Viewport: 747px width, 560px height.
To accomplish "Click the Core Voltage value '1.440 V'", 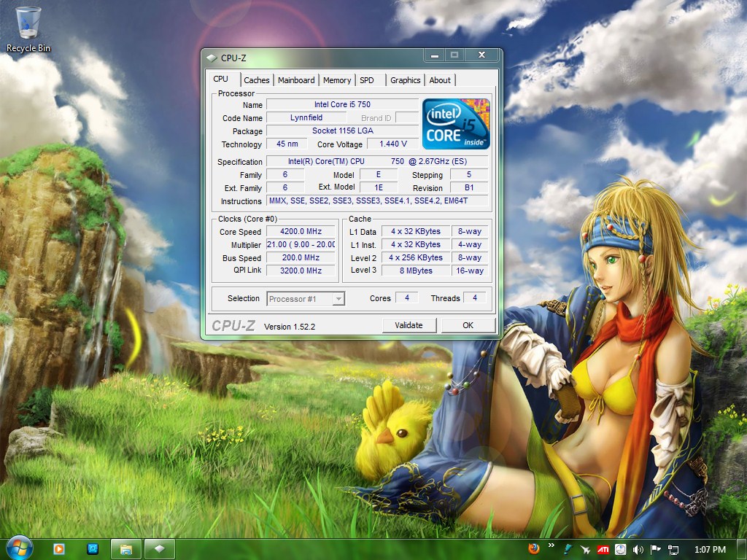I will 393,144.
